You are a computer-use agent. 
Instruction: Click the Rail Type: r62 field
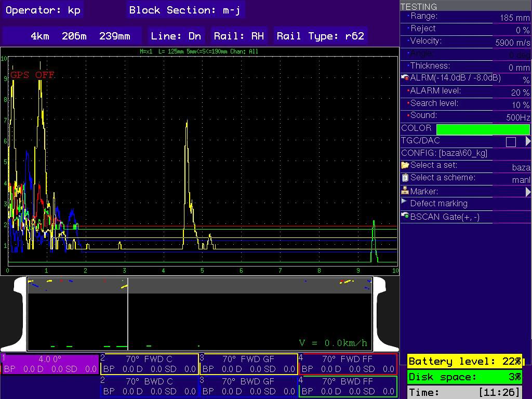tap(321, 36)
